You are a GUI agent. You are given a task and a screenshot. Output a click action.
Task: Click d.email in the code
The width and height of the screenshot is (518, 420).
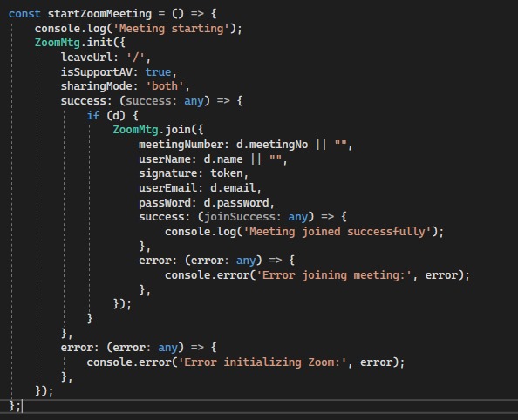(233, 188)
